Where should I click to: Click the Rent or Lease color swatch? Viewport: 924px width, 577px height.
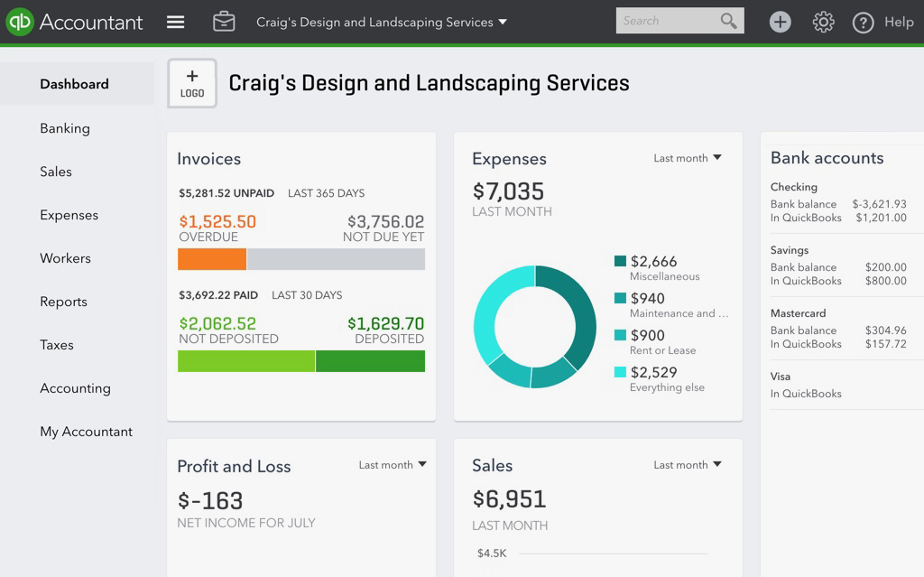620,334
